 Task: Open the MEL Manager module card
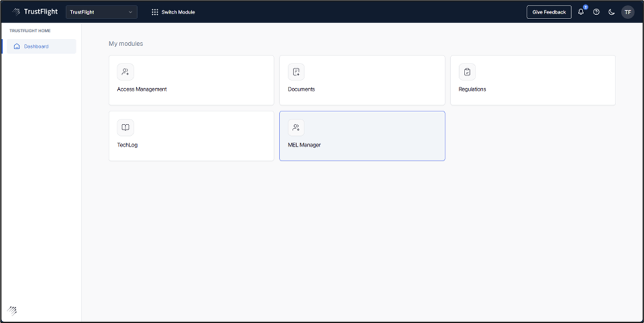coord(362,136)
